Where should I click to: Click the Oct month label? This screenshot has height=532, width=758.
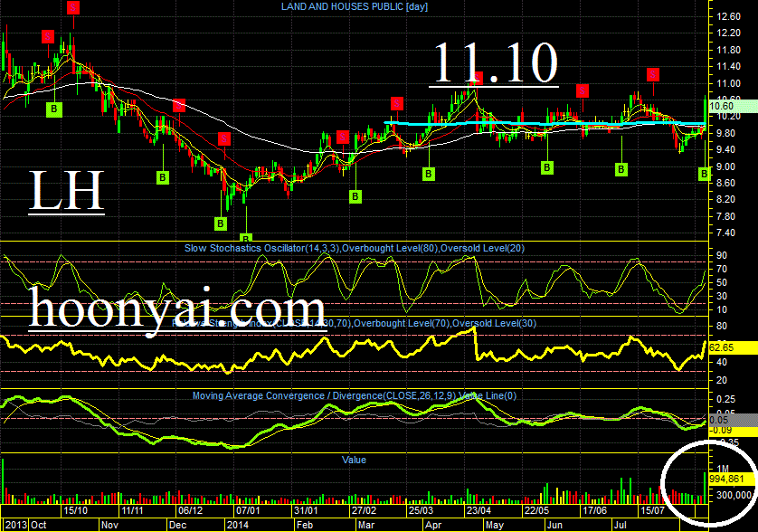pyautogui.click(x=39, y=525)
